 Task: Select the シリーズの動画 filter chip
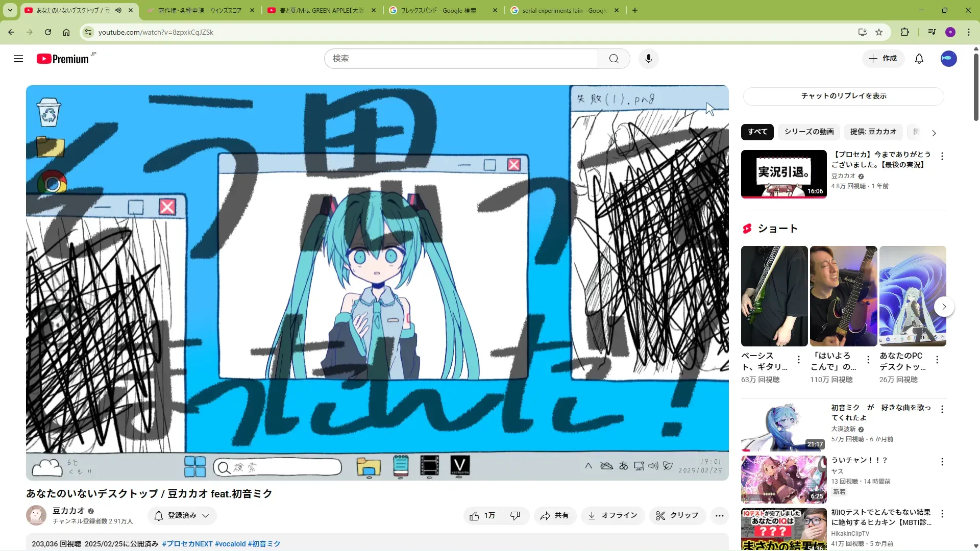tap(809, 132)
